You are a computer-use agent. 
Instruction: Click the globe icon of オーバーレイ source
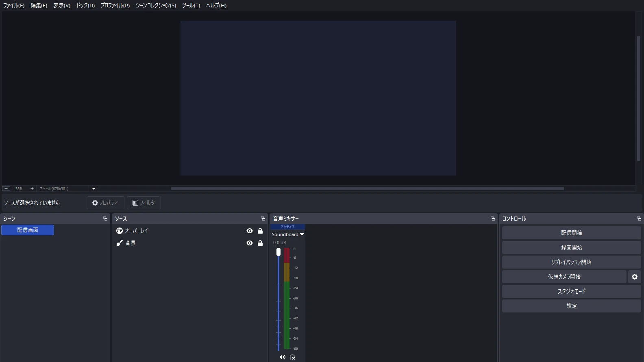pyautogui.click(x=120, y=231)
